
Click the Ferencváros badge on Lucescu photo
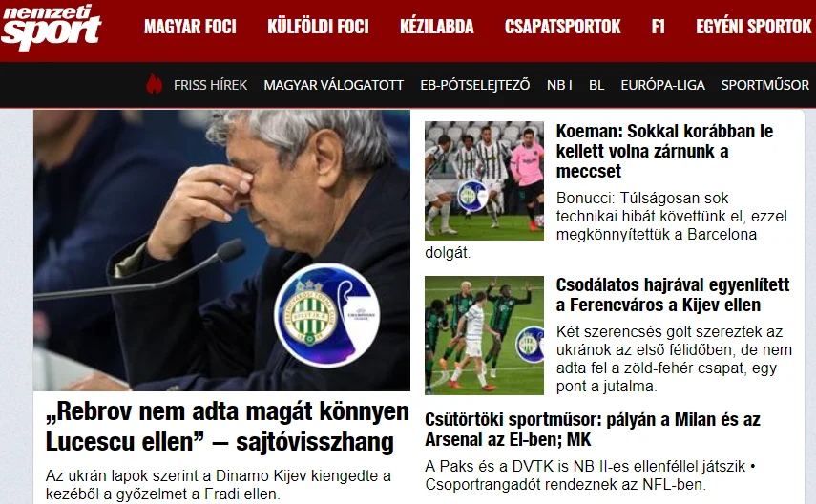pos(326,314)
